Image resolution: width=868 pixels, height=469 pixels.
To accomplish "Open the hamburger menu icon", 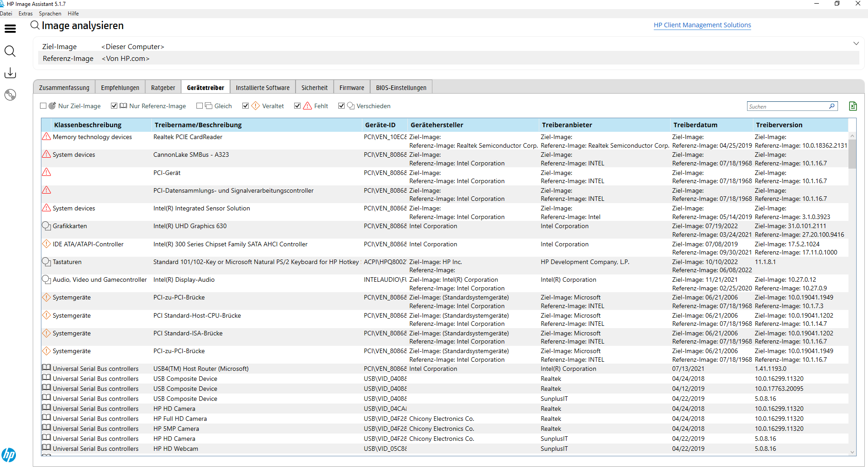I will click(10, 29).
